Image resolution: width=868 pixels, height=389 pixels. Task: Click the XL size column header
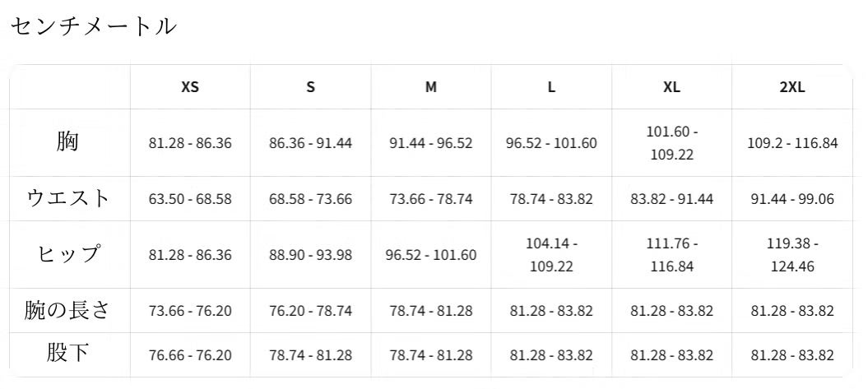point(671,87)
